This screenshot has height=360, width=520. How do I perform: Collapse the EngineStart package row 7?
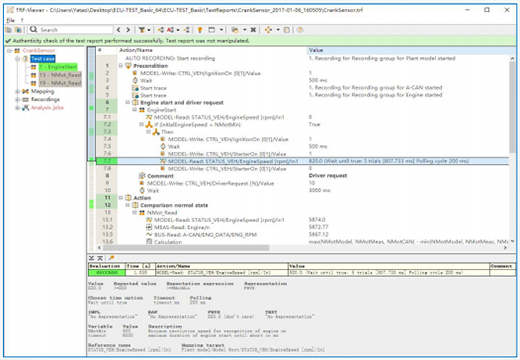(x=135, y=110)
